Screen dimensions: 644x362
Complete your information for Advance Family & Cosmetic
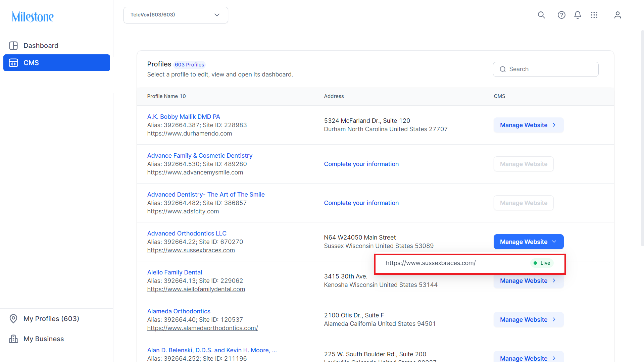361,164
